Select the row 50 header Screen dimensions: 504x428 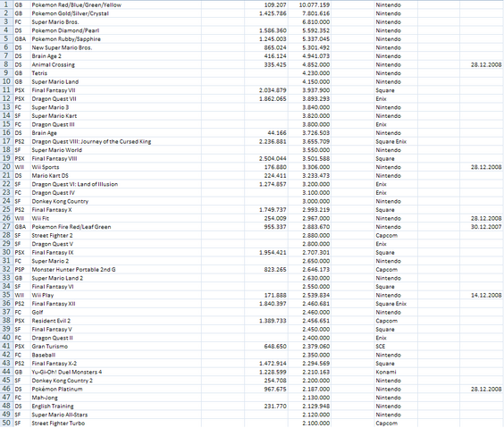pos(6,423)
